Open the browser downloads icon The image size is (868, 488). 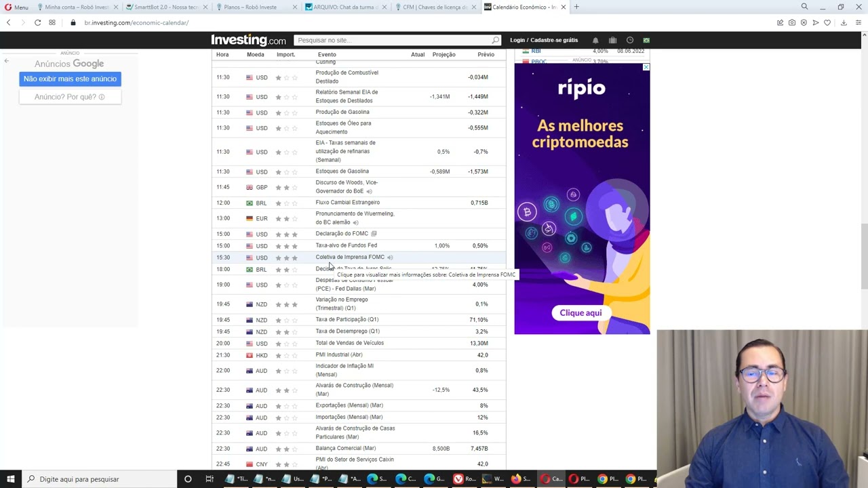pos(844,22)
